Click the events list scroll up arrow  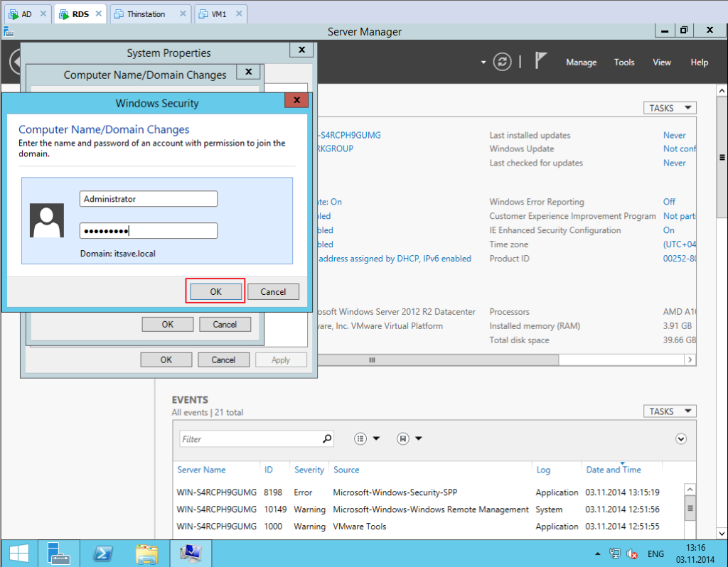pos(690,490)
